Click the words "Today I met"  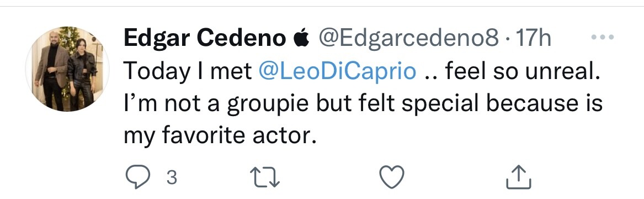(x=188, y=72)
